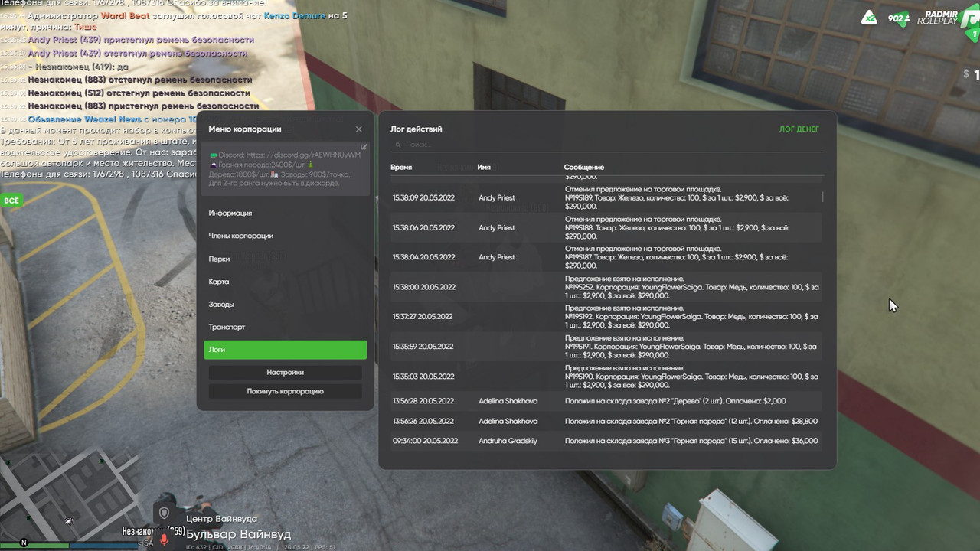Click the shield icon above the location name

[x=164, y=513]
